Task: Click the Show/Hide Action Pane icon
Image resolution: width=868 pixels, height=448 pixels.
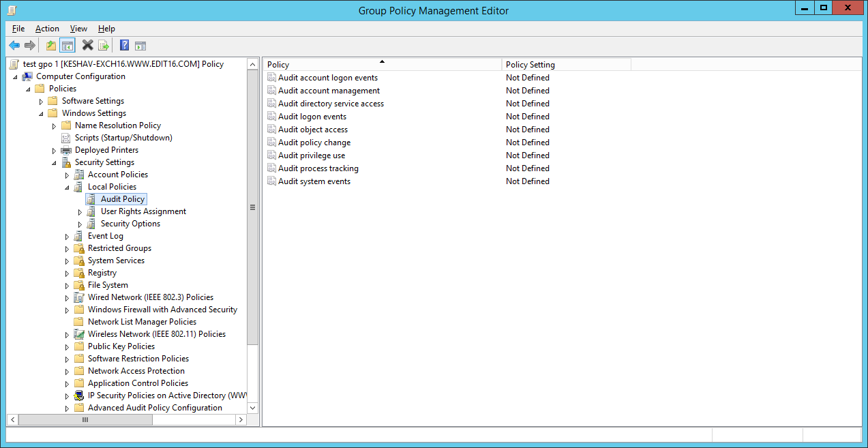Action: pos(140,46)
